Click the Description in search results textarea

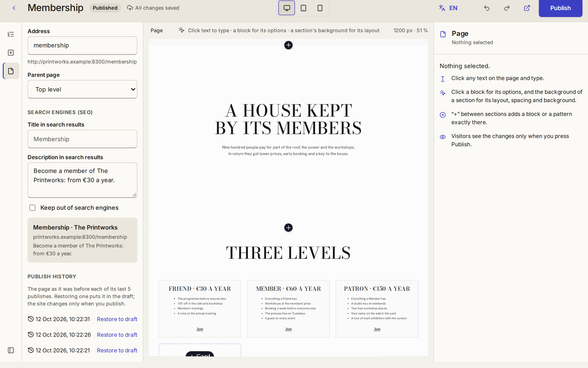coord(82,180)
